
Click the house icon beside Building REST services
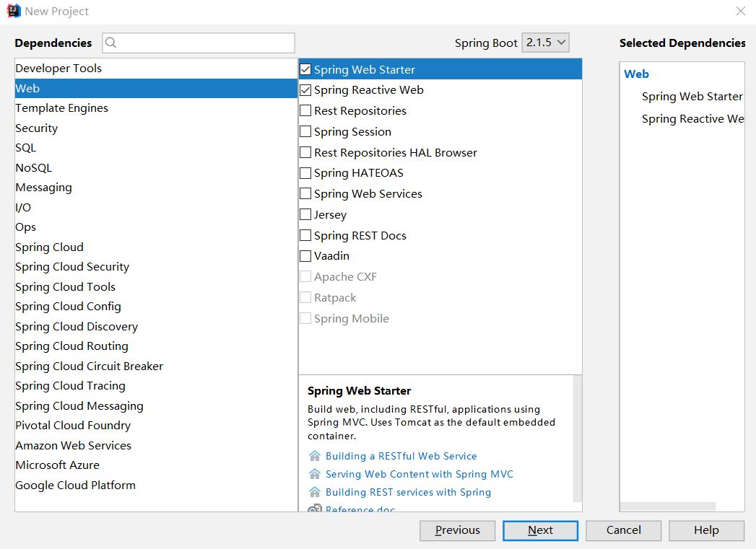[x=315, y=492]
